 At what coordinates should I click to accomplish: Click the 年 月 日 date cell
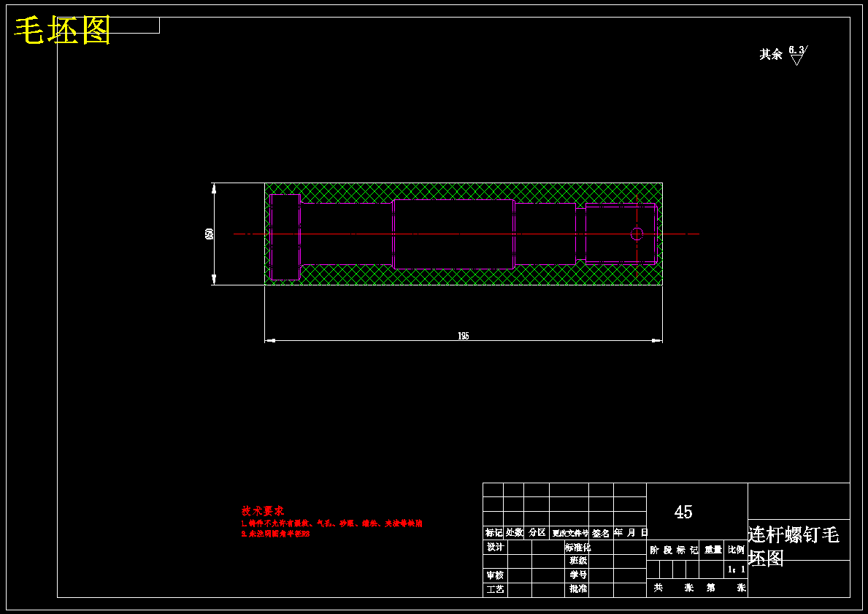(x=630, y=533)
